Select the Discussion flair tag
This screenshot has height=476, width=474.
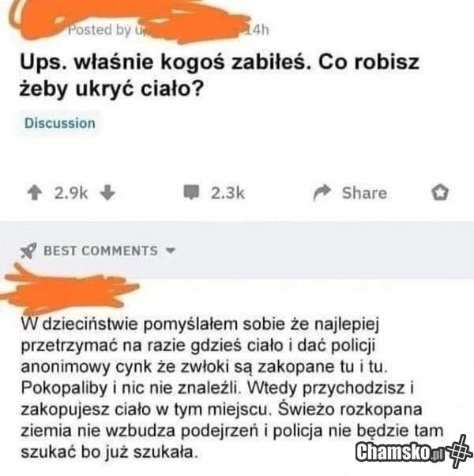point(60,123)
